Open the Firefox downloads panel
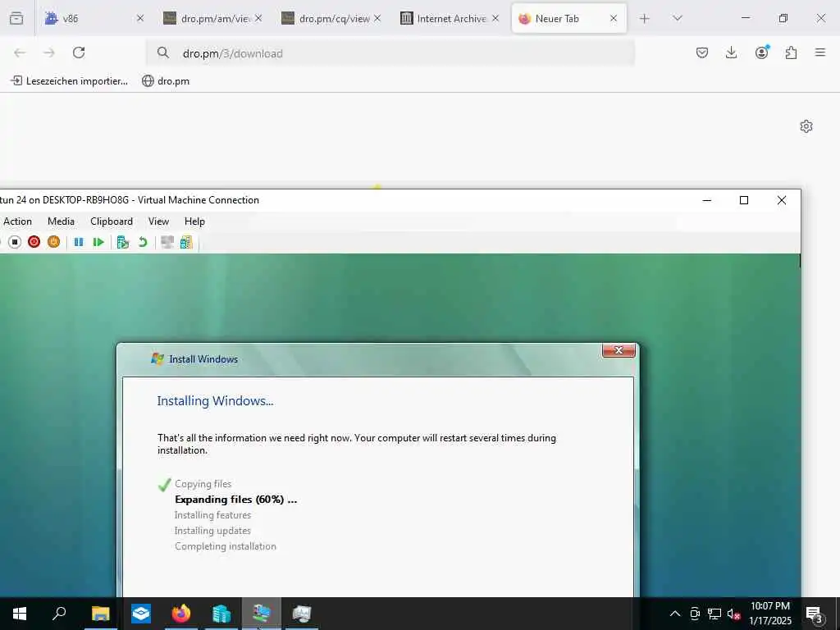This screenshot has height=630, width=840. 731,52
